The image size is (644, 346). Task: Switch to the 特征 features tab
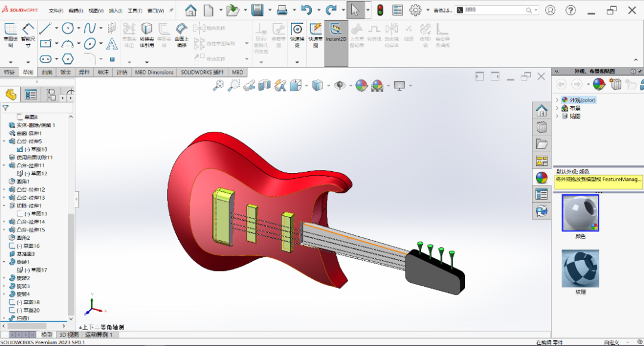10,72
